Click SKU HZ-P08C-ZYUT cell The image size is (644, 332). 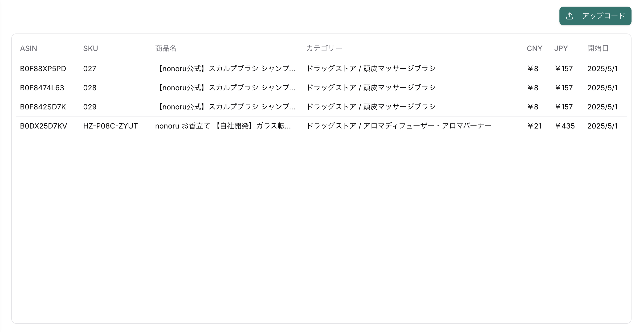tap(110, 126)
